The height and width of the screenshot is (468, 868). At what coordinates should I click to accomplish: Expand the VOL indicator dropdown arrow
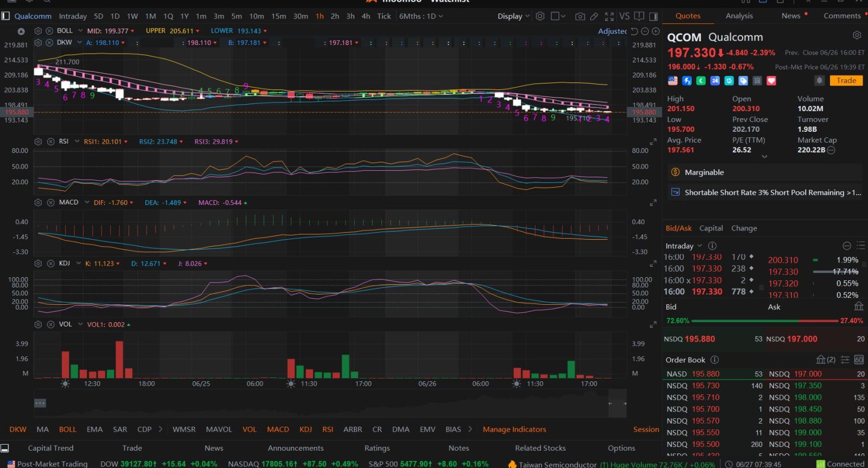[x=80, y=324]
